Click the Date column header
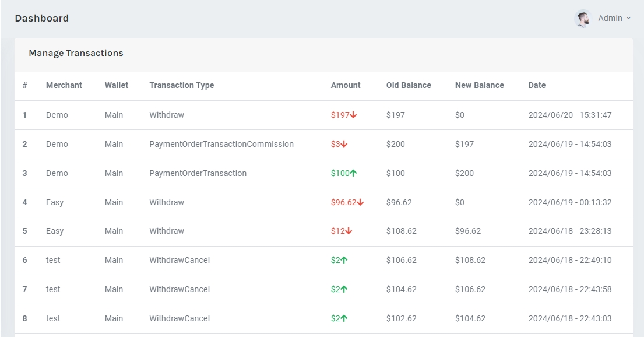 tap(537, 85)
